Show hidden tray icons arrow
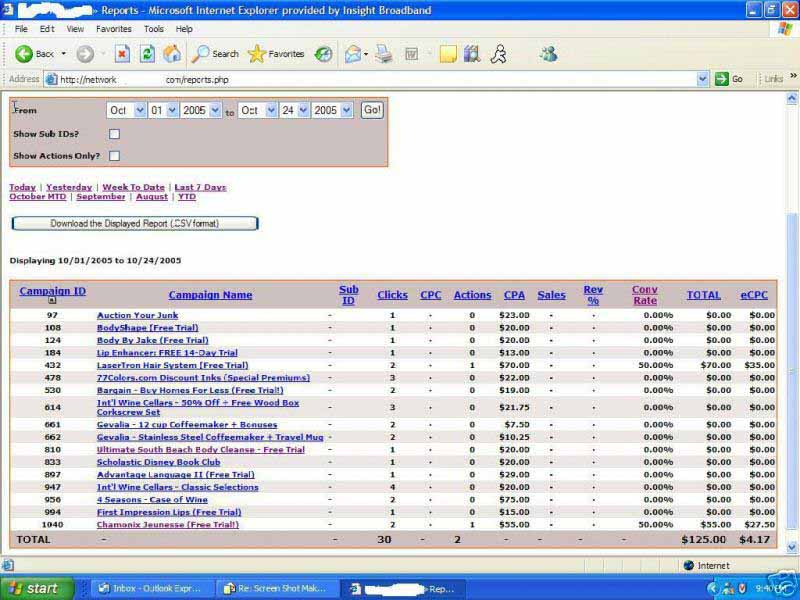 point(712,588)
